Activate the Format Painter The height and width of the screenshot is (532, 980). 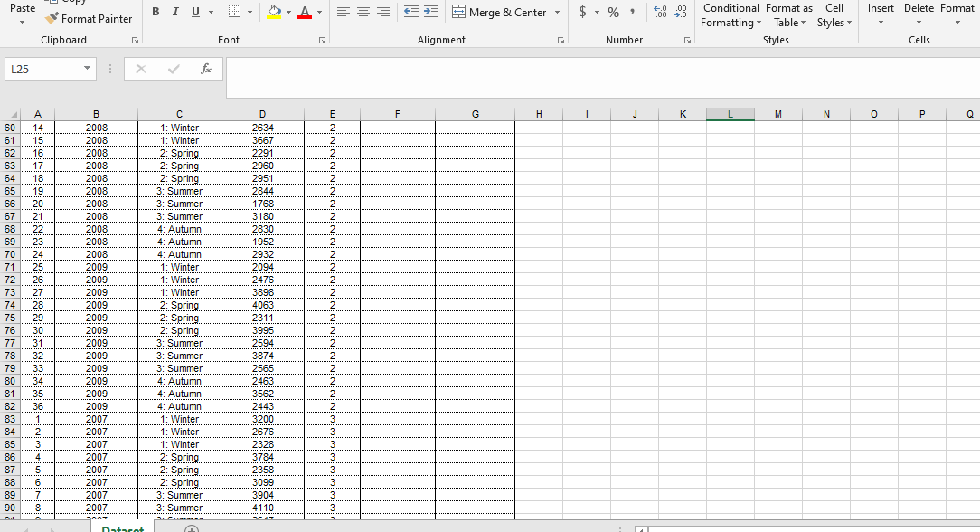coord(89,18)
